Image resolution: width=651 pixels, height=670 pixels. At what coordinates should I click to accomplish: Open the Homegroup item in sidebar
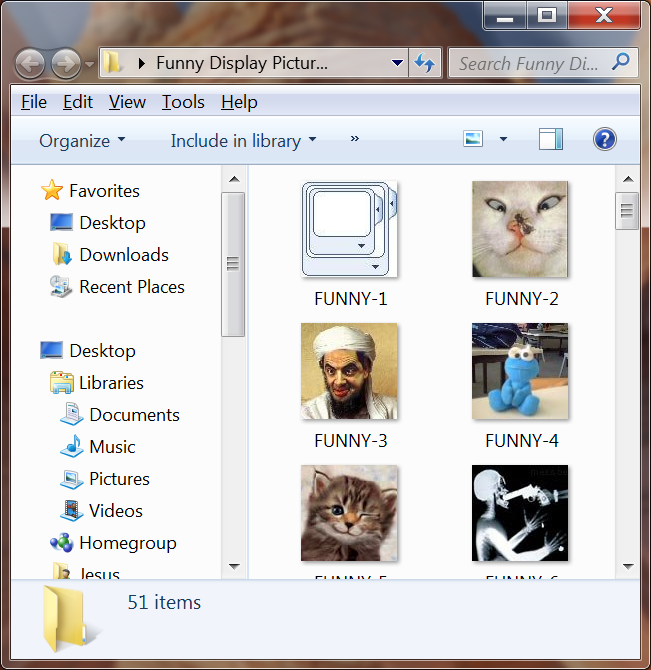click(x=127, y=543)
